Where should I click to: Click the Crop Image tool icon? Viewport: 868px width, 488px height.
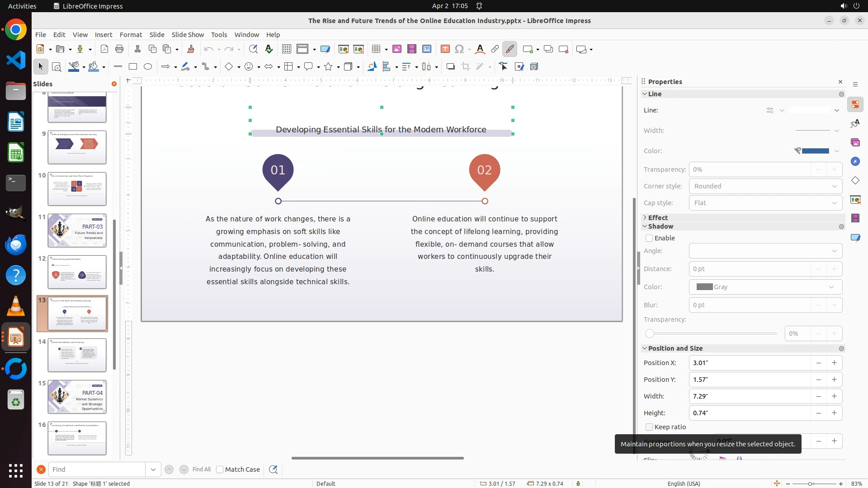click(x=466, y=67)
